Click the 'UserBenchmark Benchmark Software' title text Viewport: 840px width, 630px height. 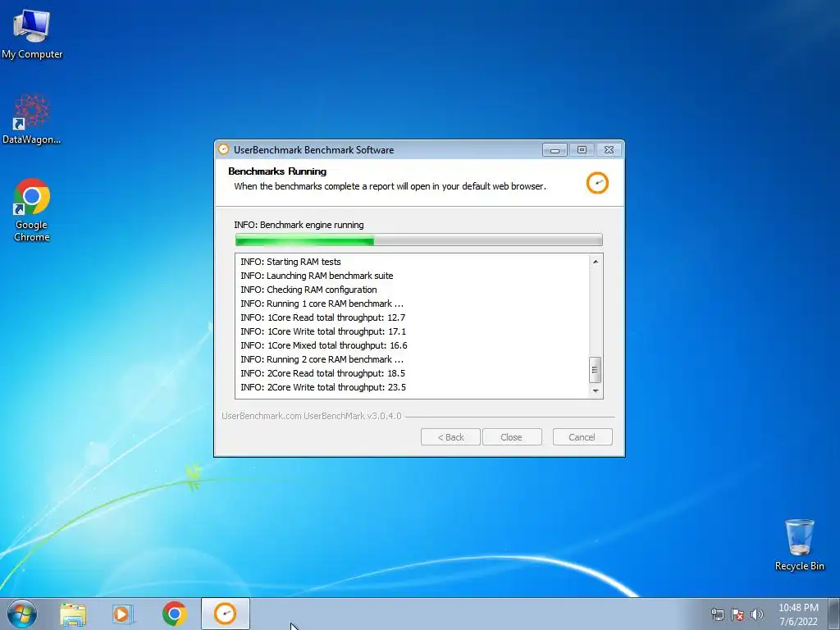pyautogui.click(x=314, y=150)
